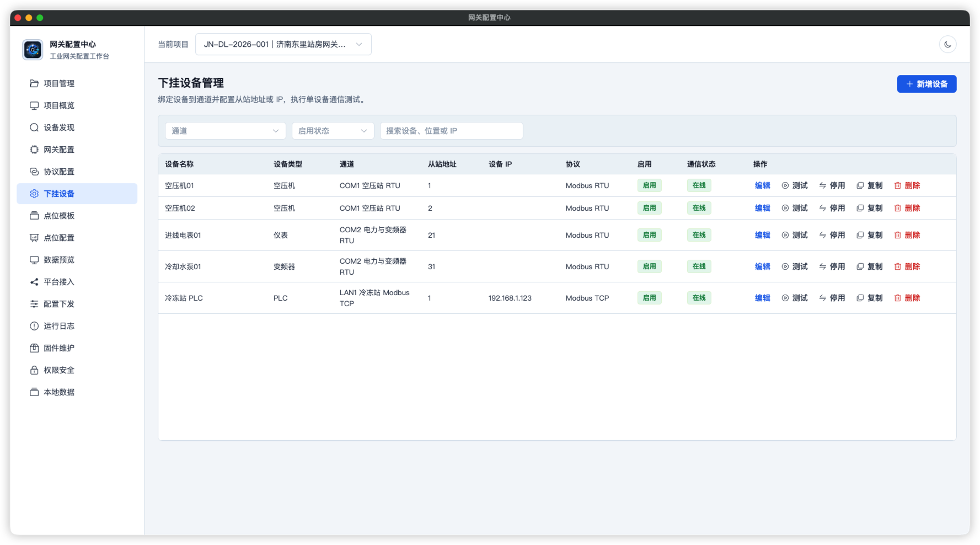Click slave address 31 cell
Screen dimensions: 980x545
point(431,266)
